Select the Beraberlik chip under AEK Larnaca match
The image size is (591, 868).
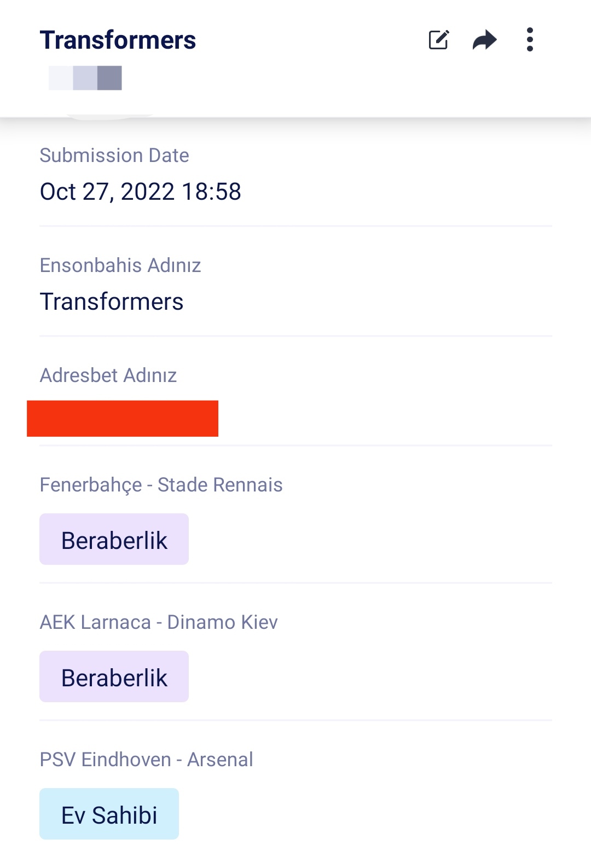click(114, 676)
